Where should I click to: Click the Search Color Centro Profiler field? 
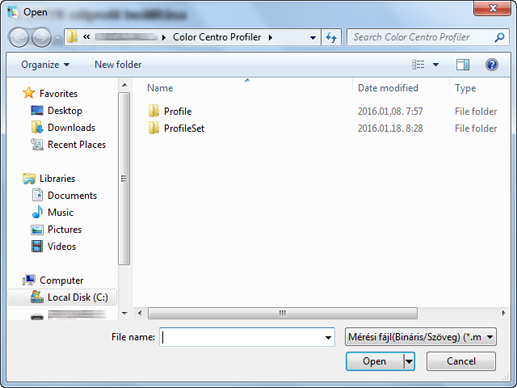(428, 37)
